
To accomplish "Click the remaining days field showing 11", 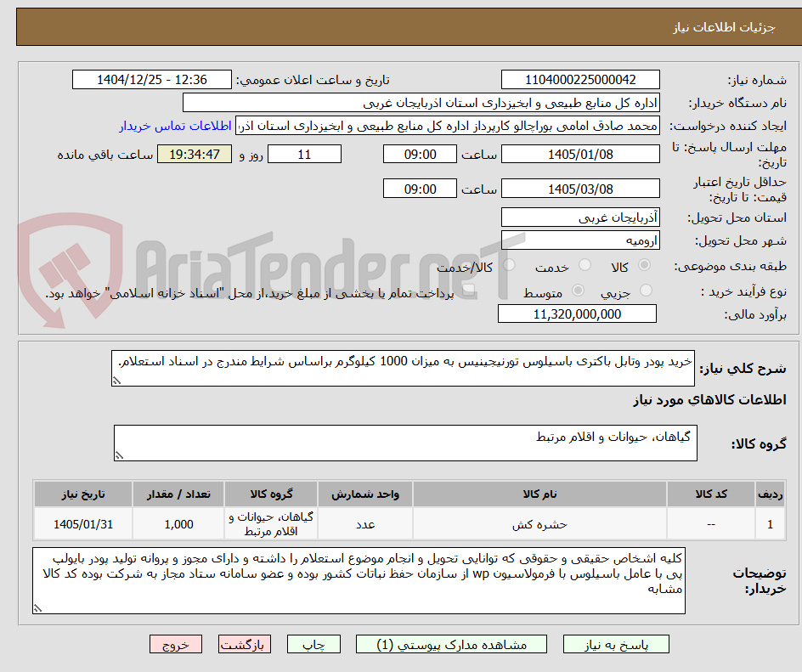I will click(304, 154).
